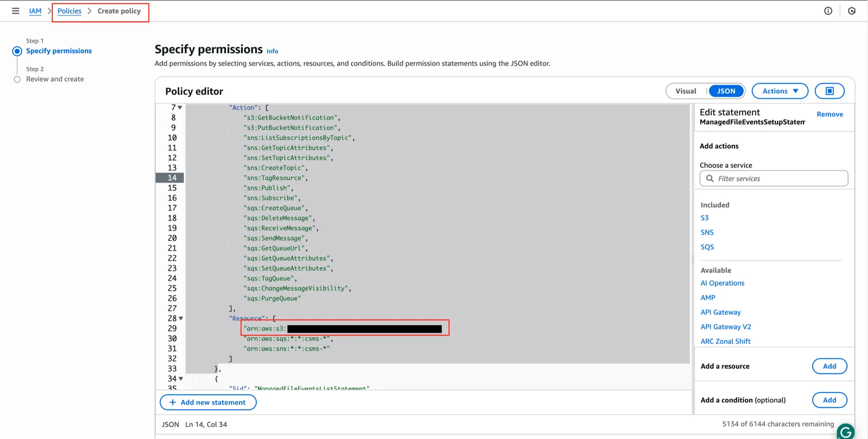
Task: Click the "sns:Publish" line
Action: tap(268, 188)
